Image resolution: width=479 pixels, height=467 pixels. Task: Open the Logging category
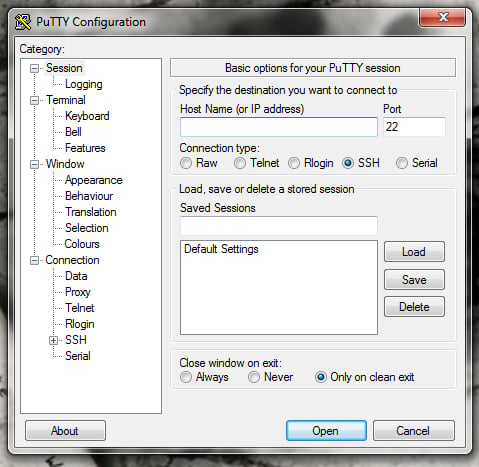tap(84, 84)
